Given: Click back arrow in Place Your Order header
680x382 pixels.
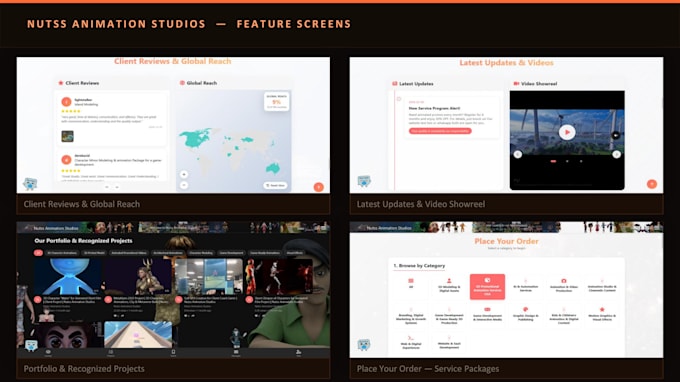Looking at the screenshot, I should (x=360, y=227).
